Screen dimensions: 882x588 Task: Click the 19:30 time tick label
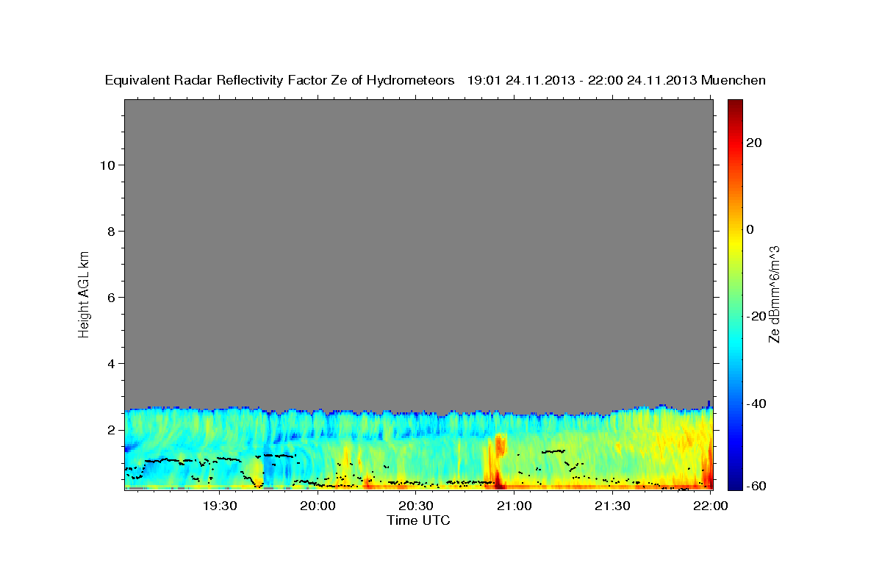pos(219,506)
